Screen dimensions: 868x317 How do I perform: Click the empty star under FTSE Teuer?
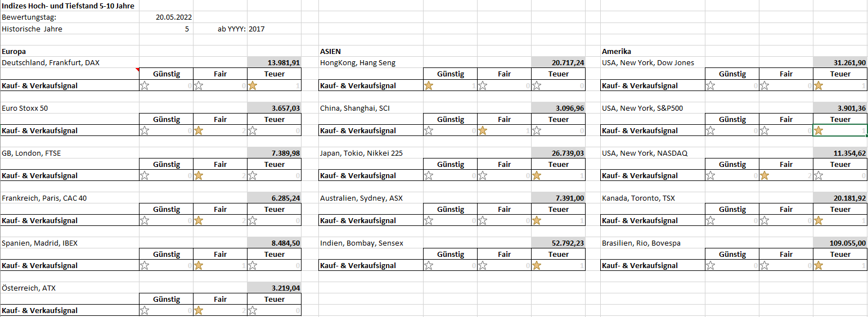tap(253, 176)
